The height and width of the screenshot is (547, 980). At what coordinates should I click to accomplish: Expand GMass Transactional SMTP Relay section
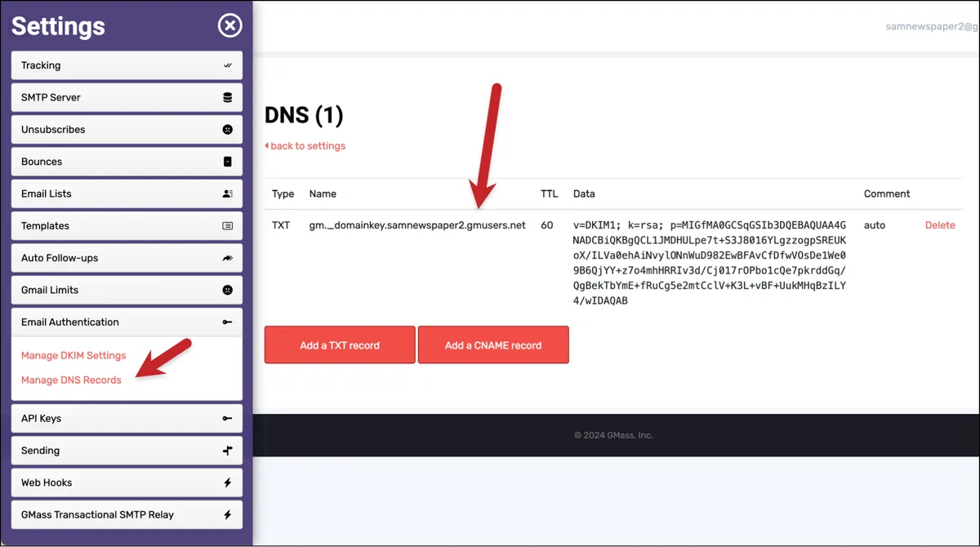pos(127,515)
